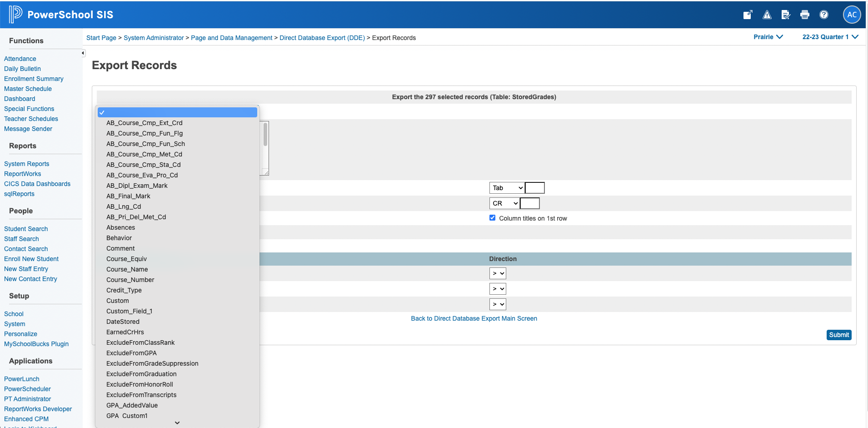The image size is (868, 428).
Task: Click the PowerSchool logo icon
Action: click(x=15, y=15)
